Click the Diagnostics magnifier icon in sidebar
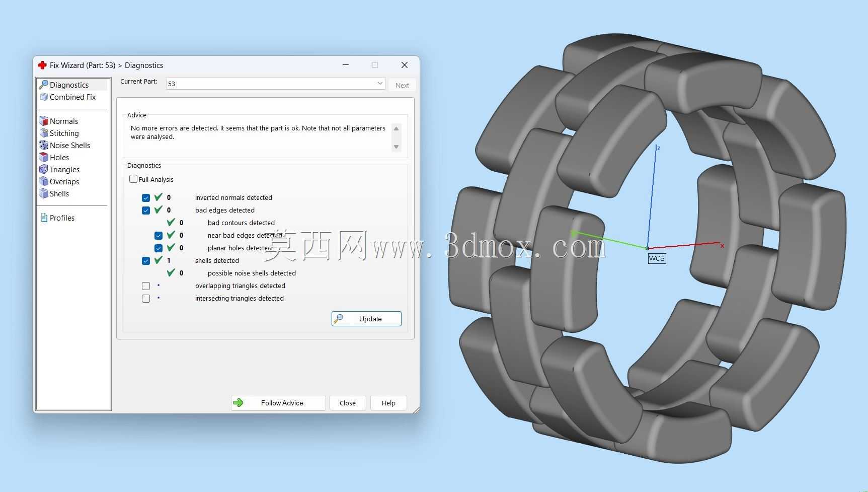The width and height of the screenshot is (868, 492). [x=44, y=85]
